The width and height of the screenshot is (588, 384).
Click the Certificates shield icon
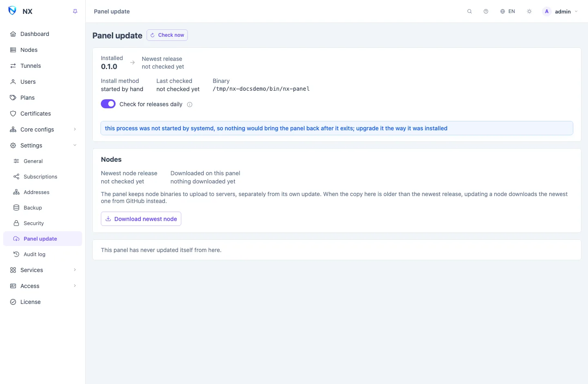pyautogui.click(x=13, y=114)
